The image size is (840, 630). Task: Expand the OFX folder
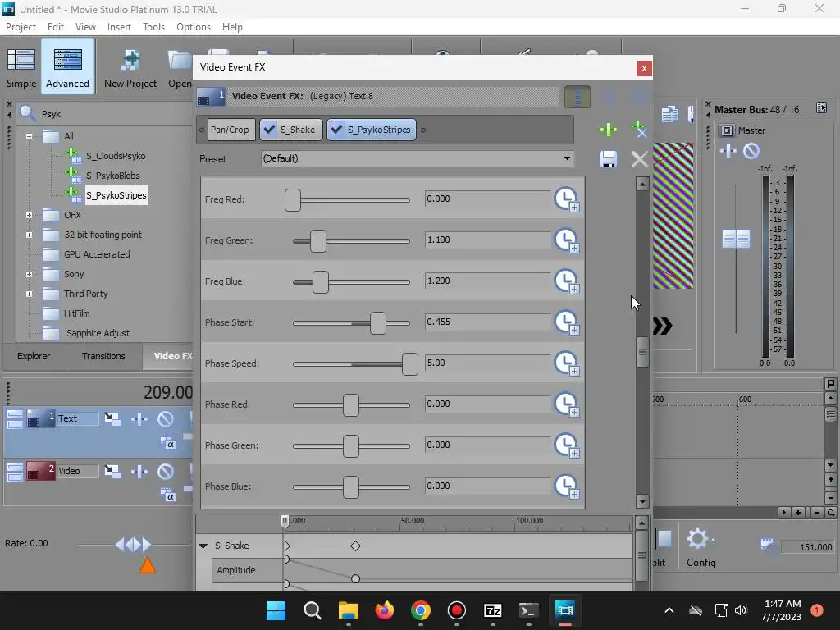(x=29, y=216)
